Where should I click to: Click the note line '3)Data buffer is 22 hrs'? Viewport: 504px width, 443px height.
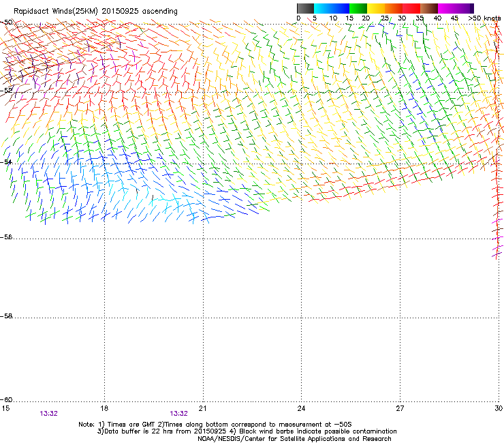tap(247, 431)
